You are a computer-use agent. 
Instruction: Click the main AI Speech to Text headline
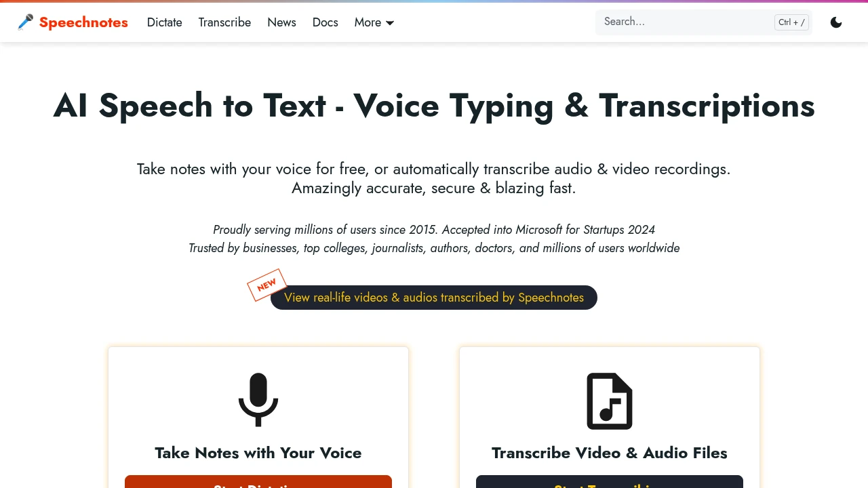click(x=434, y=106)
